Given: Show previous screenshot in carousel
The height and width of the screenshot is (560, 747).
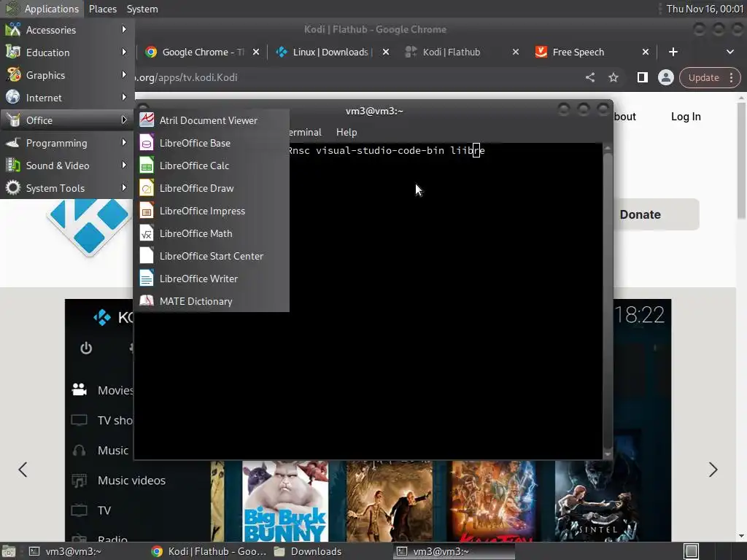Looking at the screenshot, I should (23, 470).
